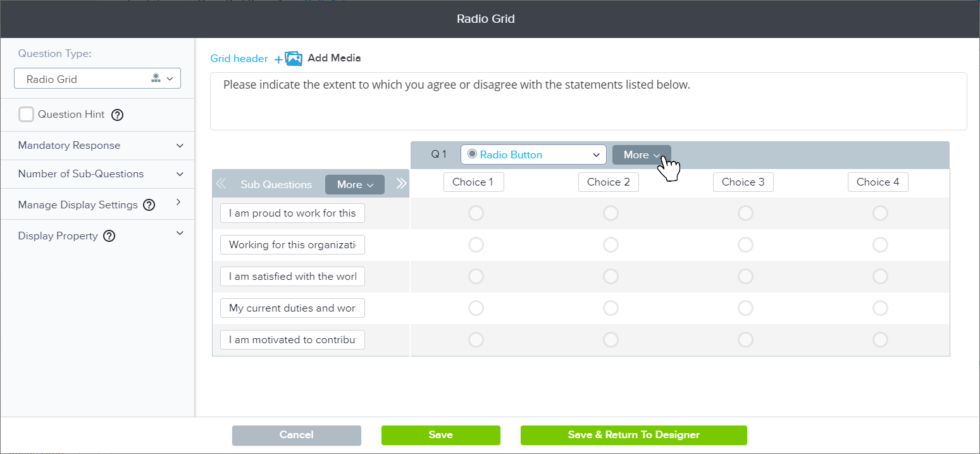Click the Manage Display Settings help icon
The height and width of the screenshot is (454, 980).
(149, 205)
